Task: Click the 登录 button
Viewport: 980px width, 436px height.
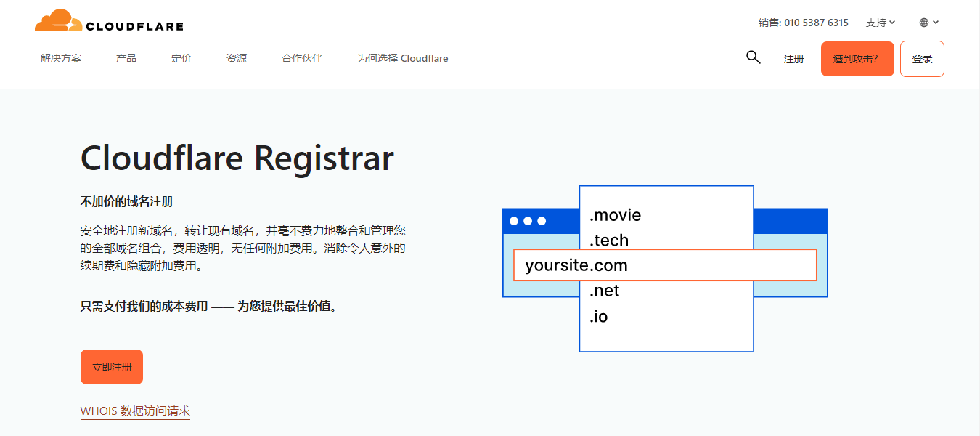Action: pyautogui.click(x=922, y=58)
